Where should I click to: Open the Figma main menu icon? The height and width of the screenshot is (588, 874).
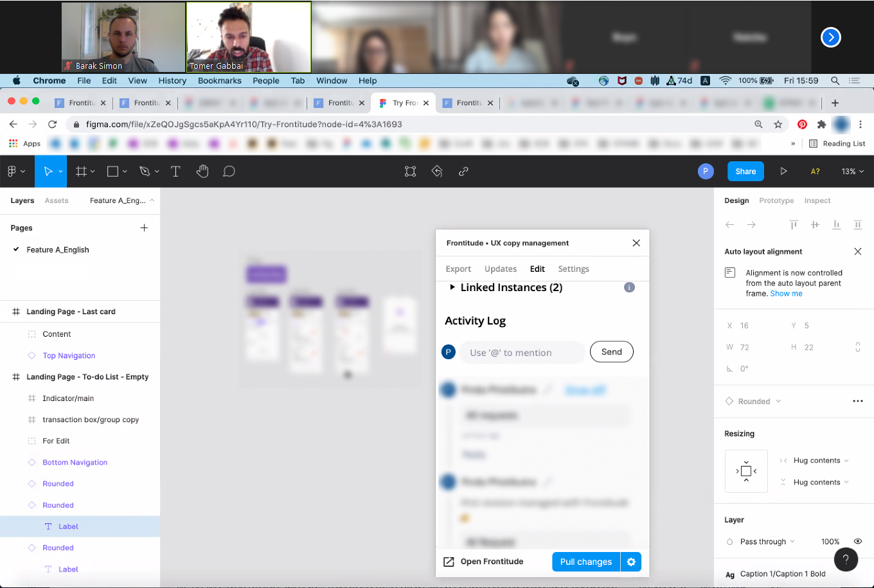click(12, 172)
